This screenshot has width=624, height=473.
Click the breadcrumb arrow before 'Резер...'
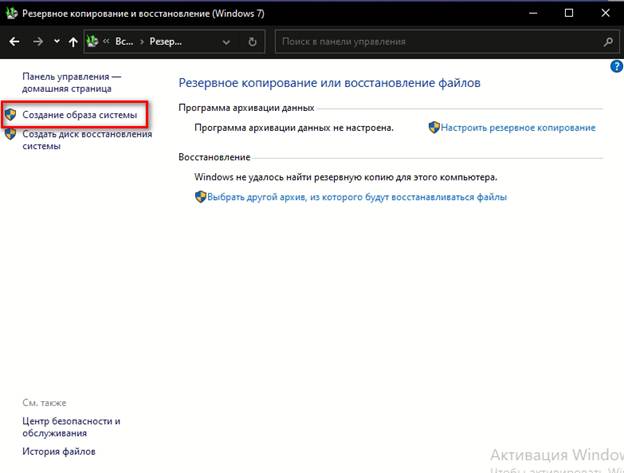[x=142, y=42]
